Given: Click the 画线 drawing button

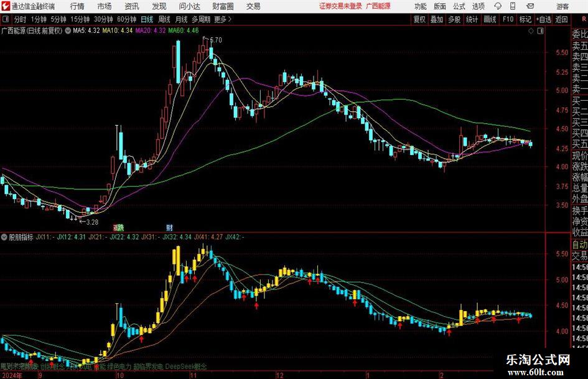Looking at the screenshot, I should [x=490, y=19].
